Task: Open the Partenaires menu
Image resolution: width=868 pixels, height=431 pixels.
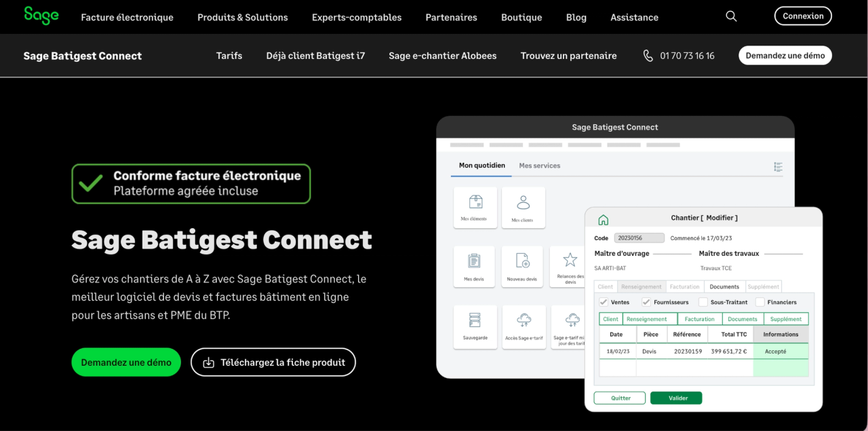Action: [452, 17]
